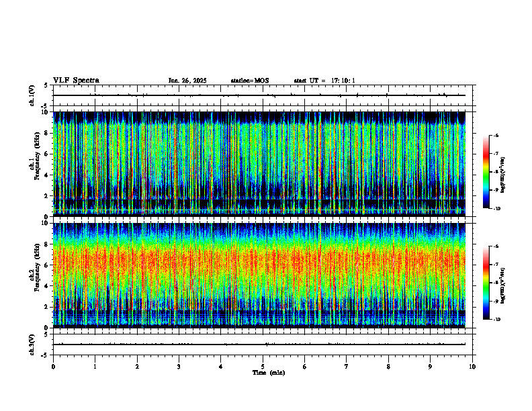Click time axis tick label '6'
The height and width of the screenshot is (411, 532).
[305, 367]
